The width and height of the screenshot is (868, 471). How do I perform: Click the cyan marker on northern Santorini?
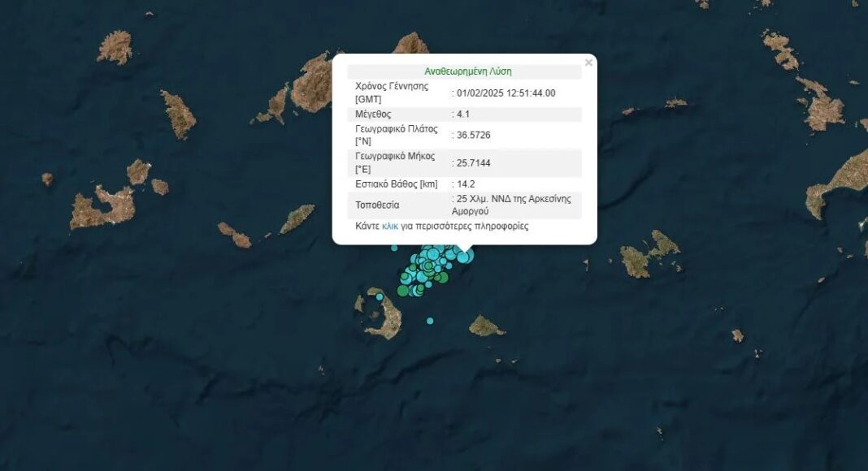[x=379, y=297]
